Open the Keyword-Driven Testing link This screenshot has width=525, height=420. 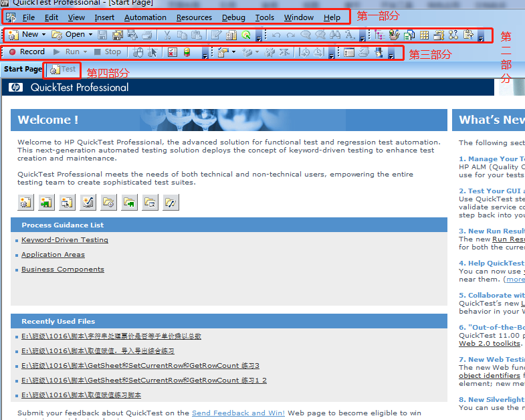[x=65, y=240]
